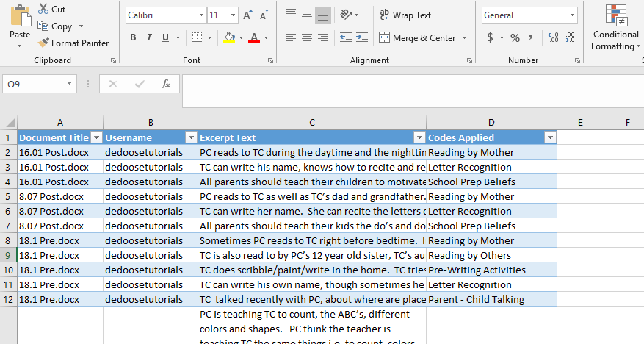The height and width of the screenshot is (344, 644).
Task: Open Excerpt Text filter dropdown
Action: [419, 137]
